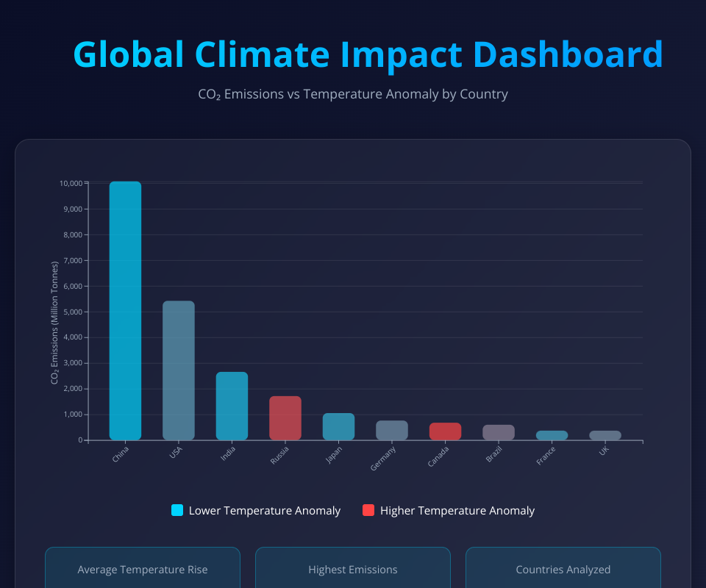Click the France bar
Viewport: 706px width, 588px height.
(552, 435)
